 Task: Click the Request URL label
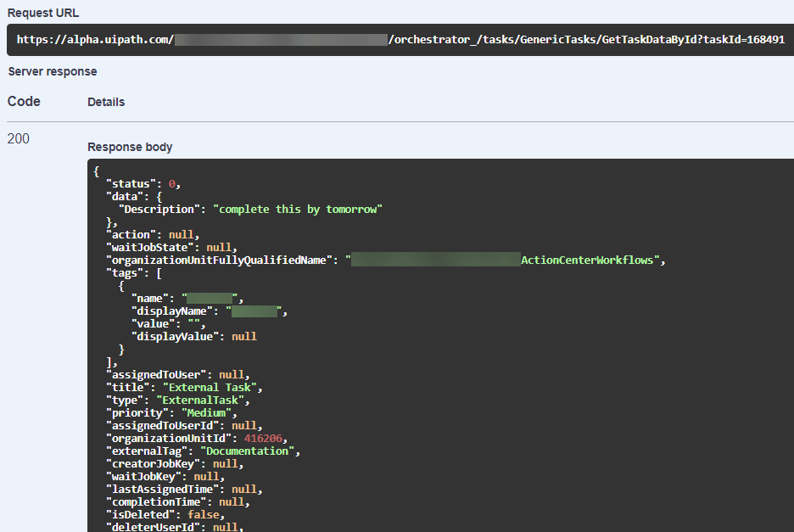pos(42,13)
